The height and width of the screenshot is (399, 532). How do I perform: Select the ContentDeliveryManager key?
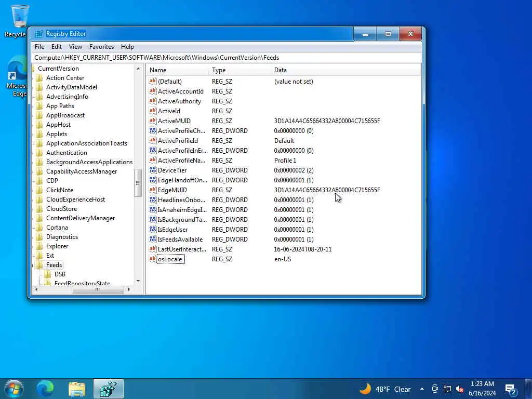coord(81,218)
